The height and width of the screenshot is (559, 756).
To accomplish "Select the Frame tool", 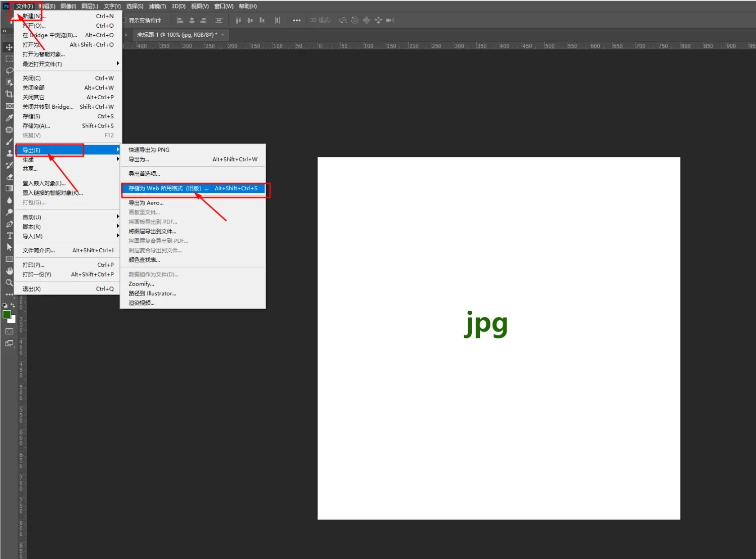I will point(9,106).
